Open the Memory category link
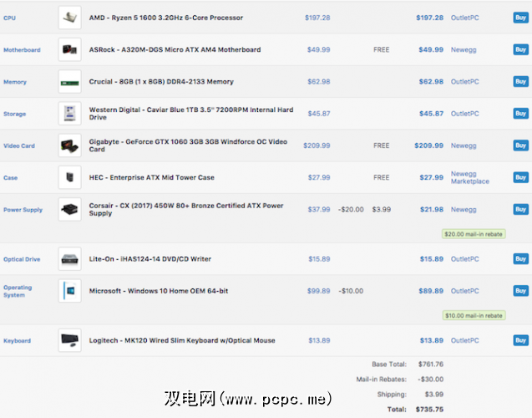532x418 pixels. coord(15,82)
